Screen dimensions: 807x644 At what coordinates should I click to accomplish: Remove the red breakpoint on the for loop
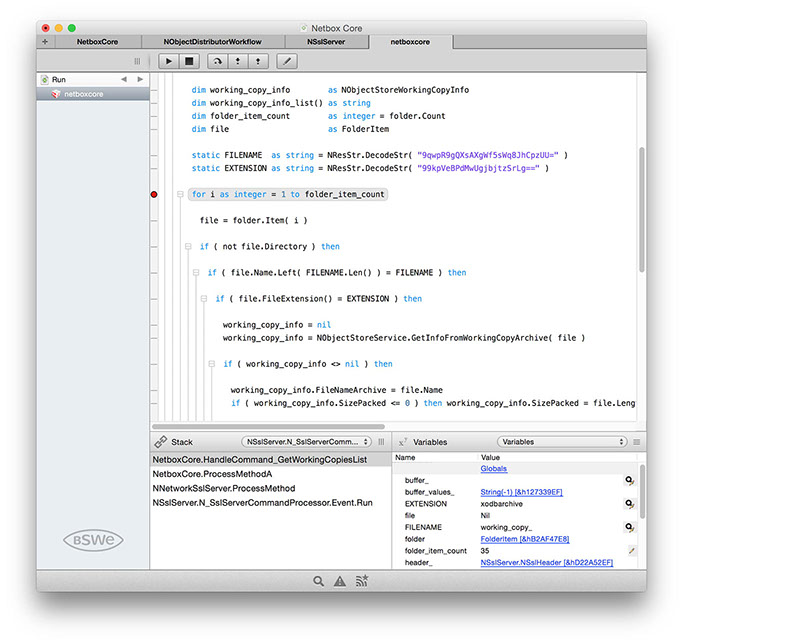tap(154, 194)
